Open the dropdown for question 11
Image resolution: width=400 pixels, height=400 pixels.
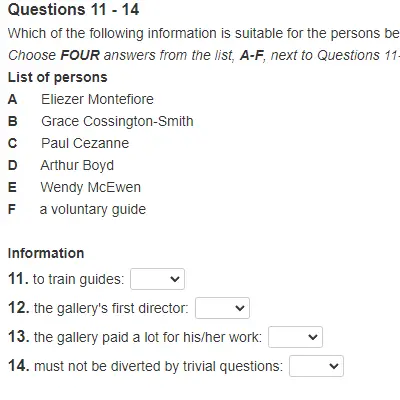tap(157, 279)
